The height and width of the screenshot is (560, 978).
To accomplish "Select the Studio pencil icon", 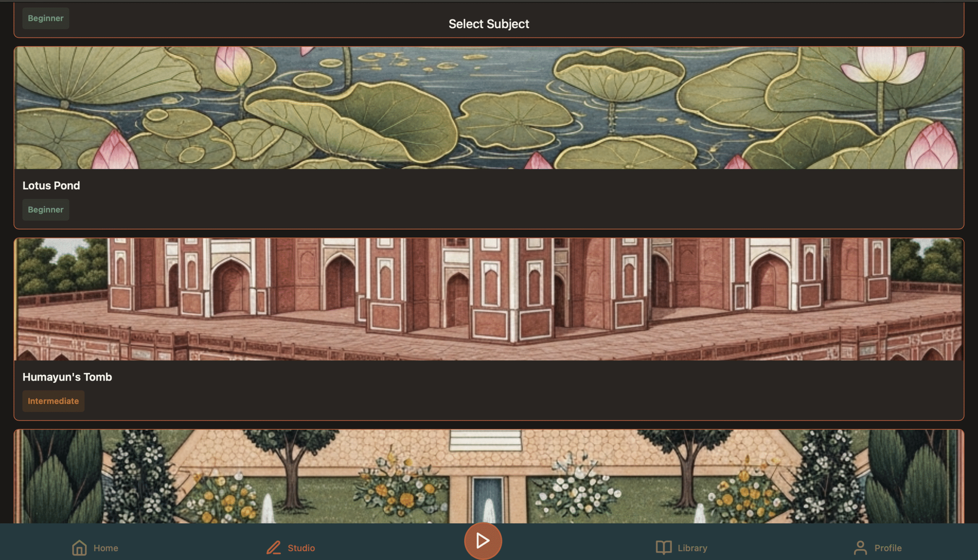I will click(274, 547).
